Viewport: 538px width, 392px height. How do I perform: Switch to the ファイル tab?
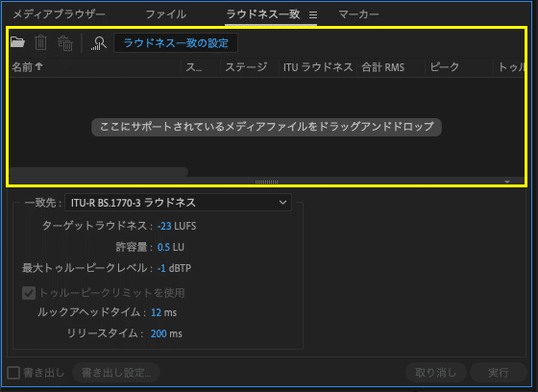(x=165, y=14)
